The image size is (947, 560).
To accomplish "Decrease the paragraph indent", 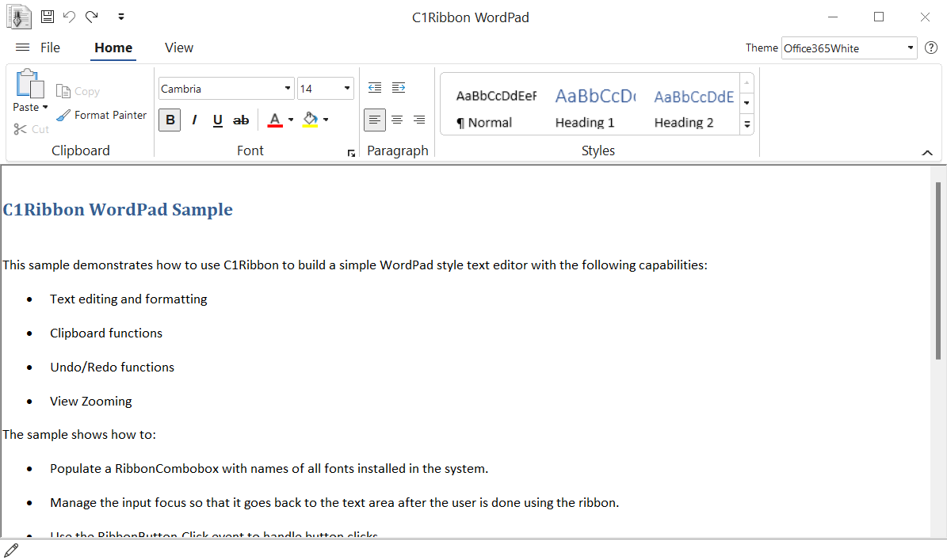I will [375, 87].
